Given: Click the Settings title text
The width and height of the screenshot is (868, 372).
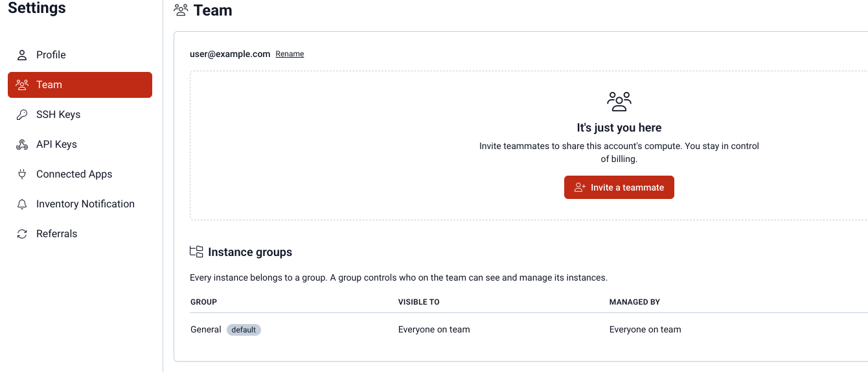Looking at the screenshot, I should [37, 8].
